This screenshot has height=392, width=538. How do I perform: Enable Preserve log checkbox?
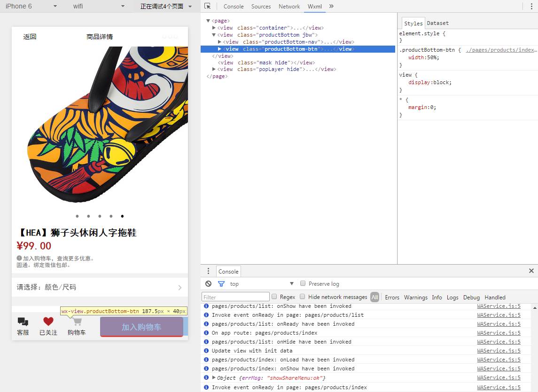pos(303,283)
